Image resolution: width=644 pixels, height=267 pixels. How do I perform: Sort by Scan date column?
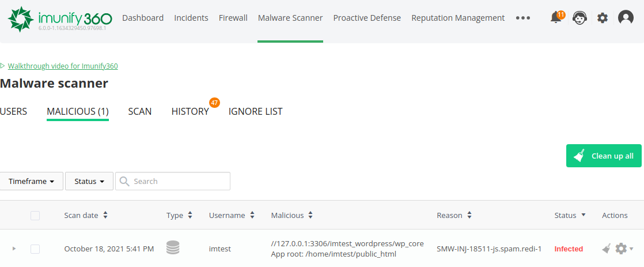pos(86,215)
